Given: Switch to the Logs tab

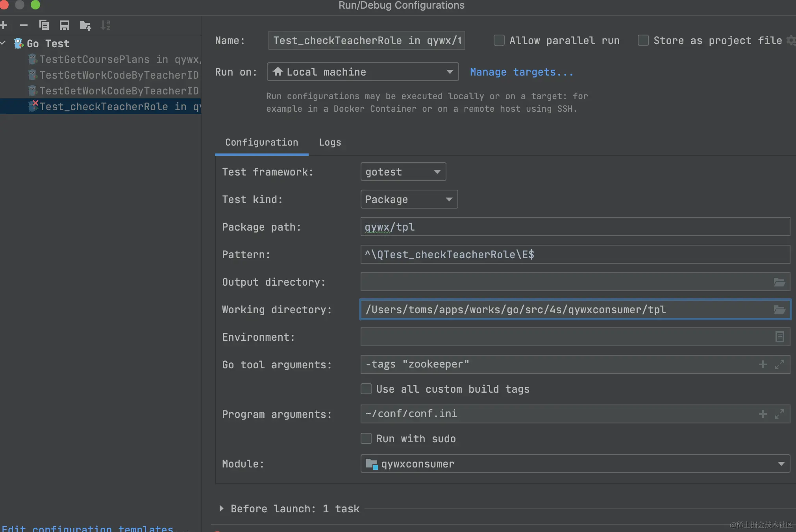Looking at the screenshot, I should 330,142.
